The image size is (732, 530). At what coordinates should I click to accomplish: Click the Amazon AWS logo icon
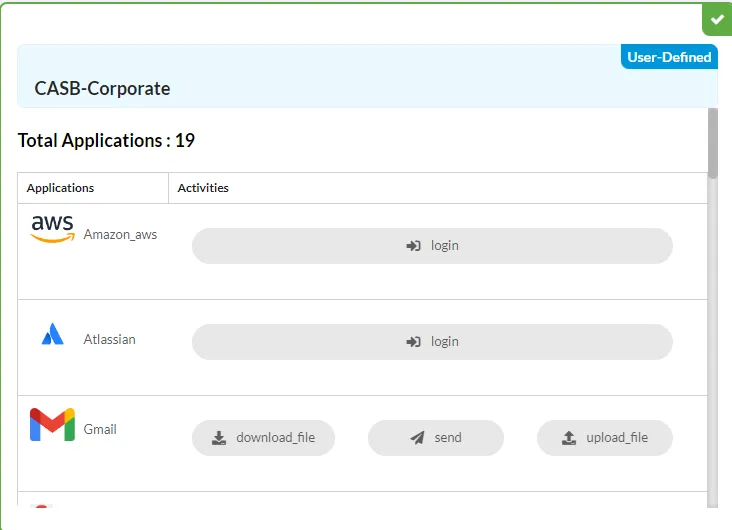click(x=52, y=229)
